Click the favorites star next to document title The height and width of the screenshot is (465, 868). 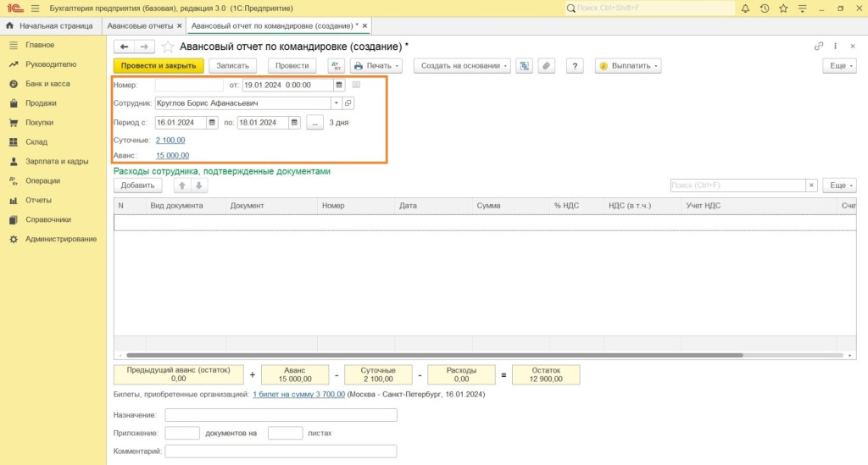(168, 47)
